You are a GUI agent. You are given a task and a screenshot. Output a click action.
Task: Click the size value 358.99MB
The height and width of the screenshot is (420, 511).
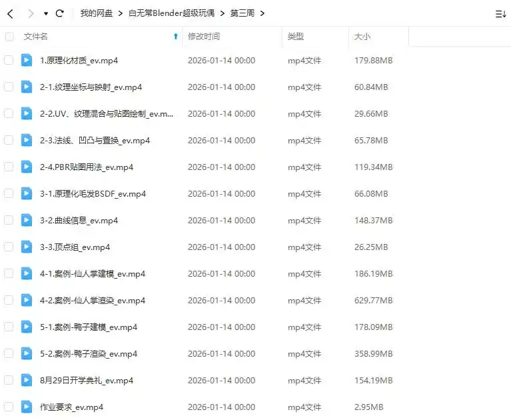374,354
